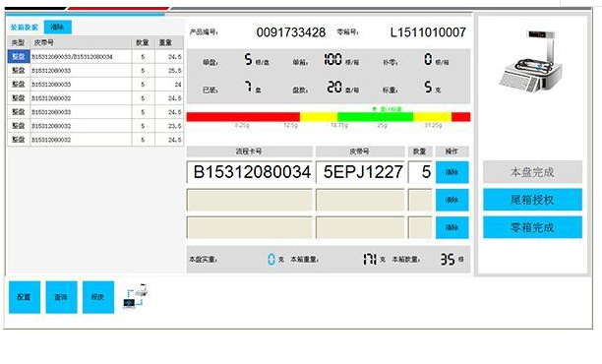Click the third blue tile beside 查询

tap(98, 297)
